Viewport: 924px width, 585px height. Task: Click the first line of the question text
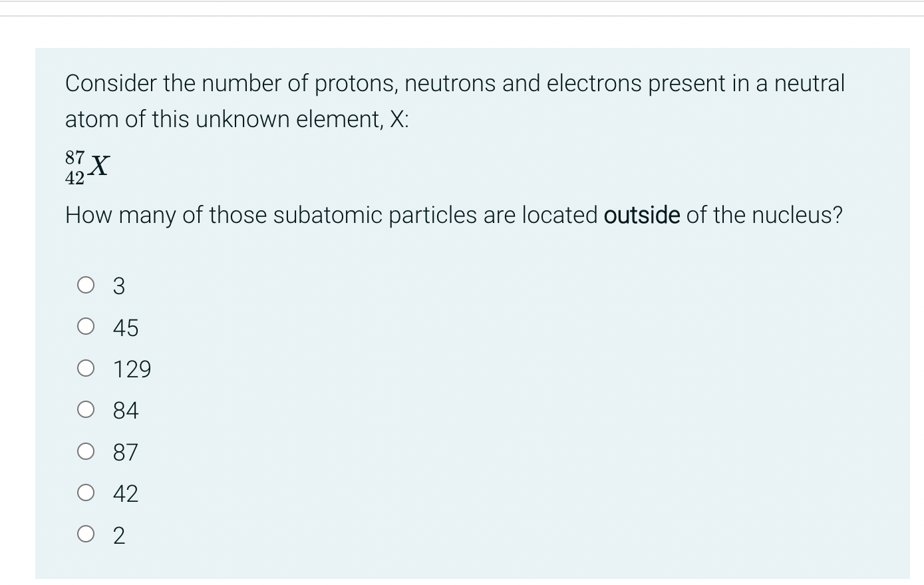(454, 83)
